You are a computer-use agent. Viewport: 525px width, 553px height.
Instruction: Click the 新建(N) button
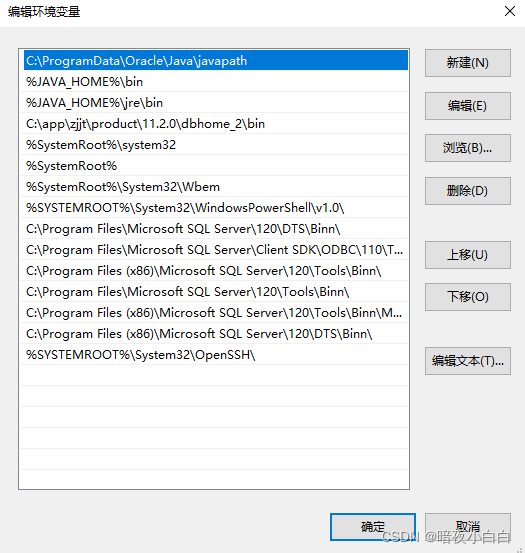point(468,63)
